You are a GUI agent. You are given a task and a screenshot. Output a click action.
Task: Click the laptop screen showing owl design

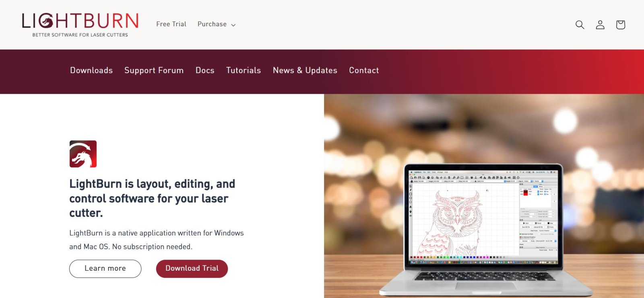[483, 217]
